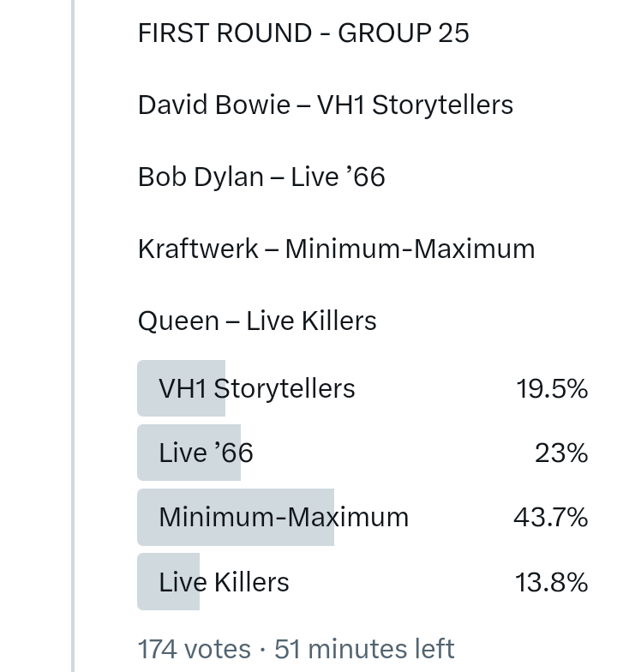Select the VH1 Storytellers title after David Bowie
This screenshot has height=672, width=617.
point(415,105)
